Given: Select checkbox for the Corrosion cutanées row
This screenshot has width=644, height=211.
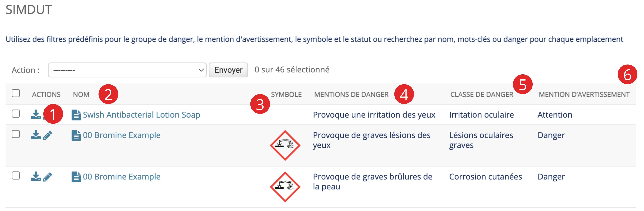Looking at the screenshot, I should [16, 176].
